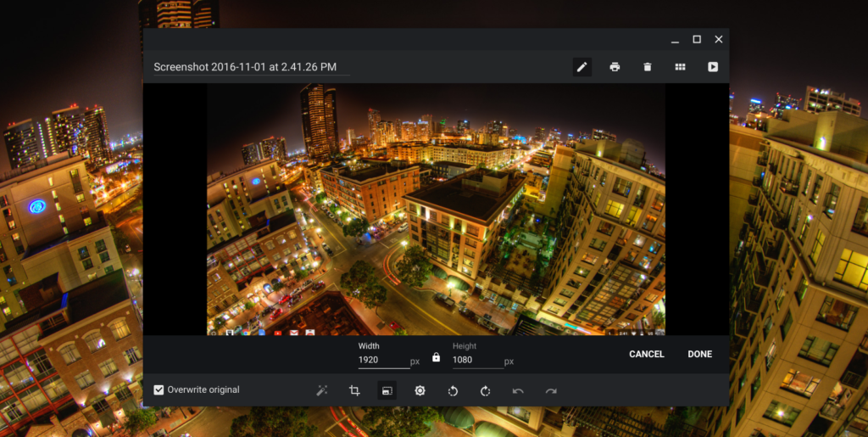This screenshot has width=868, height=437.
Task: Uncheck the Overwrite original checkbox
Action: pyautogui.click(x=159, y=390)
